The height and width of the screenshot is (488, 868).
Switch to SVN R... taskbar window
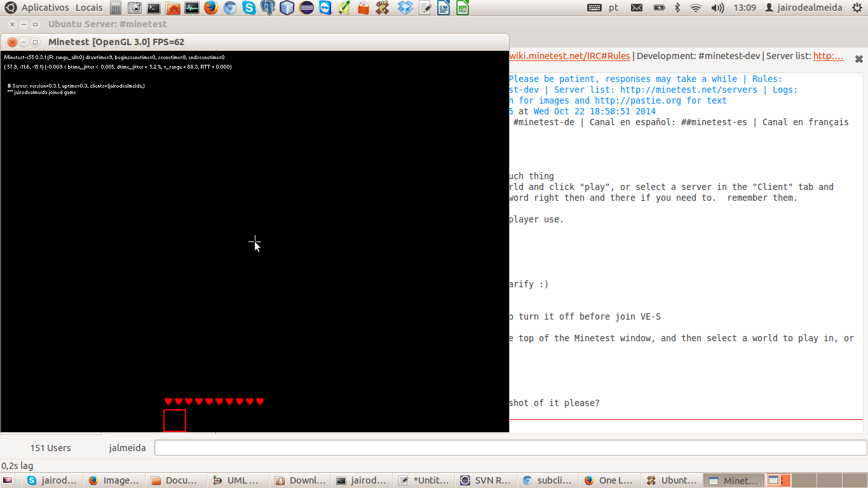(x=486, y=480)
